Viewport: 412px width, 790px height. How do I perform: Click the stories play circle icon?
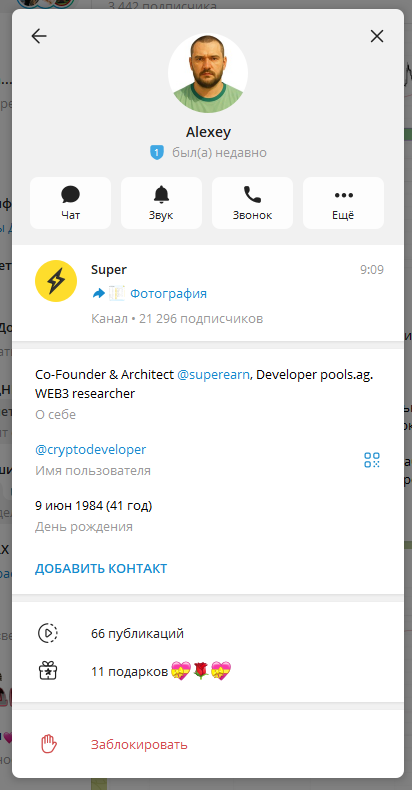coord(48,633)
